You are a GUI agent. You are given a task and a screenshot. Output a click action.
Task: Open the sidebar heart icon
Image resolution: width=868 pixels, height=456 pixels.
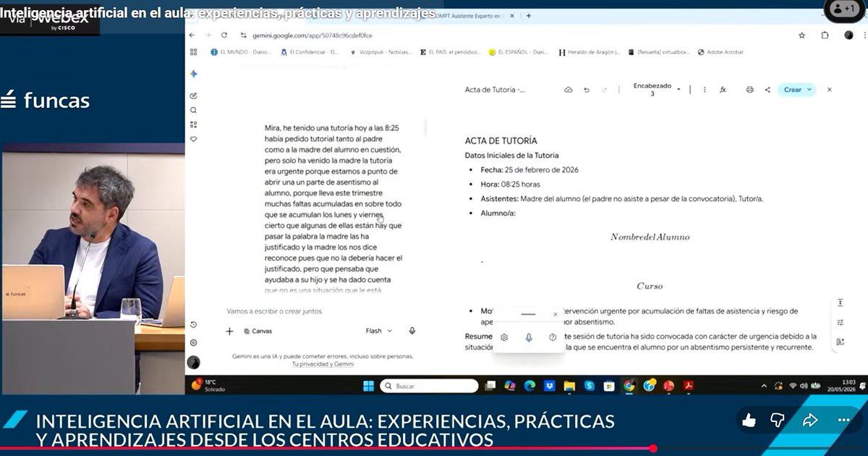[x=193, y=139]
